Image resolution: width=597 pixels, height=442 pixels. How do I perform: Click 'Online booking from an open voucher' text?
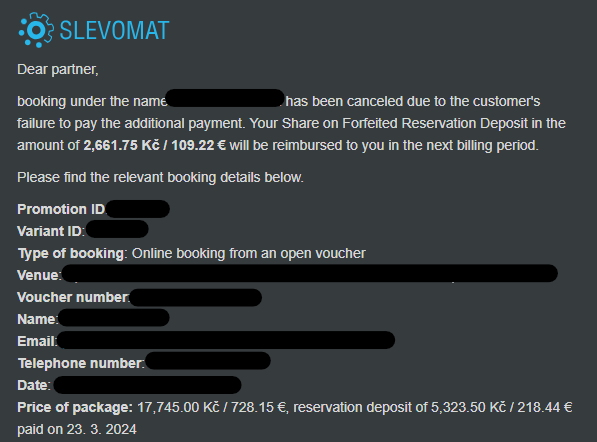coord(249,253)
